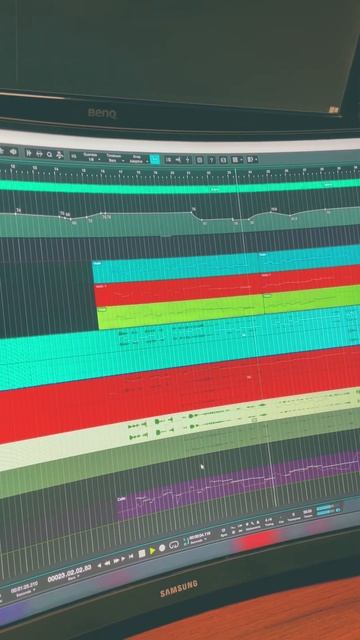The image size is (360, 640).
Task: Click the question mark help icon
Action: [211, 160]
